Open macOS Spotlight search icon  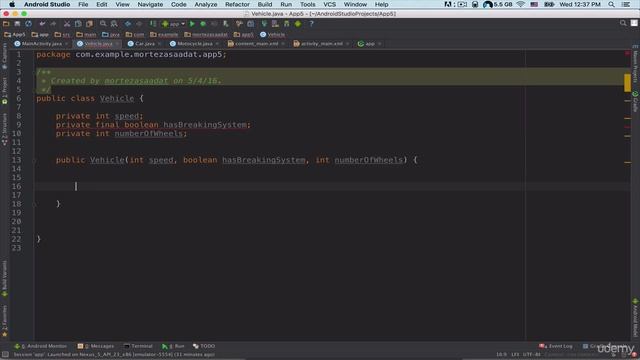[611, 4]
